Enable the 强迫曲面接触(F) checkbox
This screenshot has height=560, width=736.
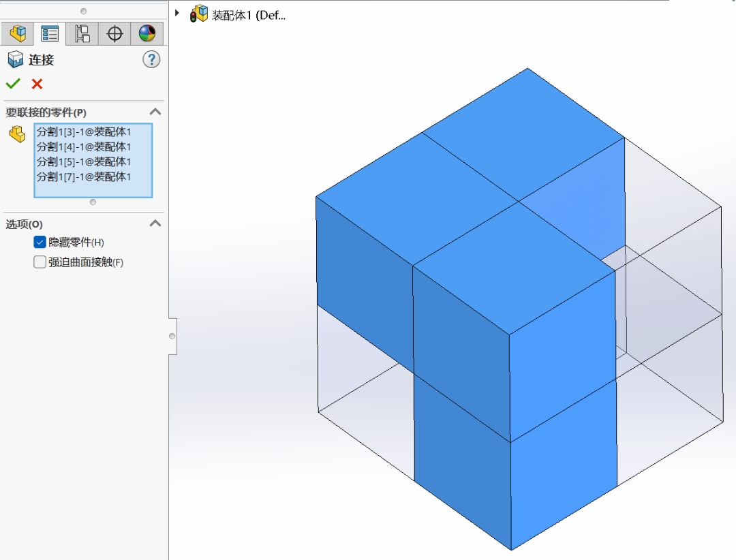(40, 262)
